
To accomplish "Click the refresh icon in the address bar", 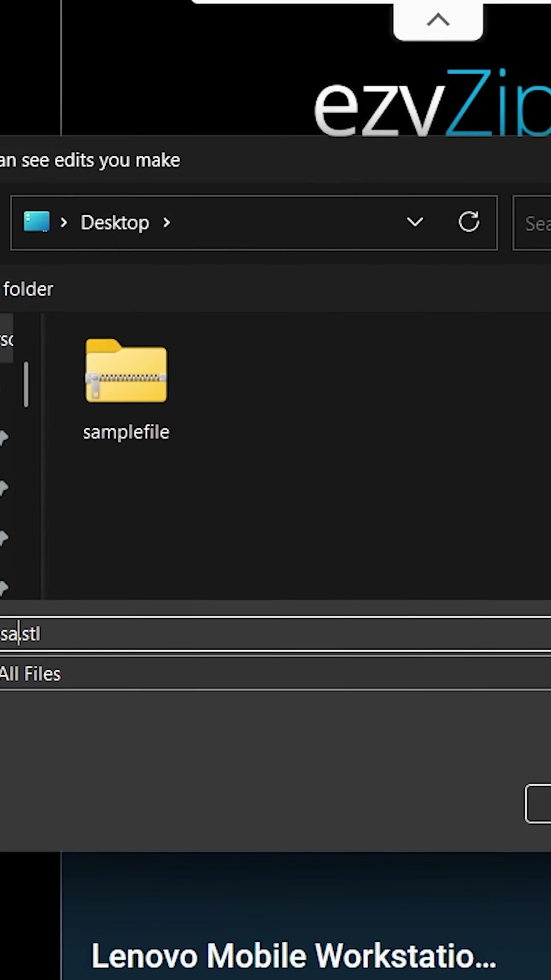I will point(468,222).
